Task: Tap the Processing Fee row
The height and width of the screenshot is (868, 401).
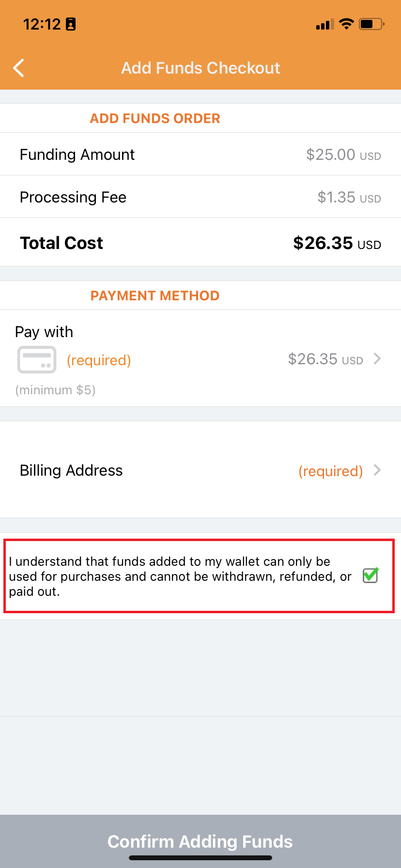Action: (x=200, y=197)
